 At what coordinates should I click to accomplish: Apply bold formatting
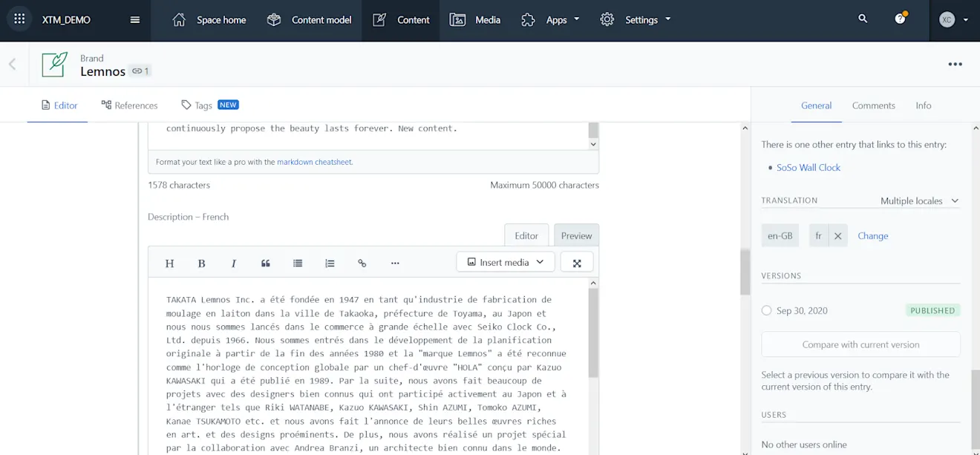click(201, 263)
